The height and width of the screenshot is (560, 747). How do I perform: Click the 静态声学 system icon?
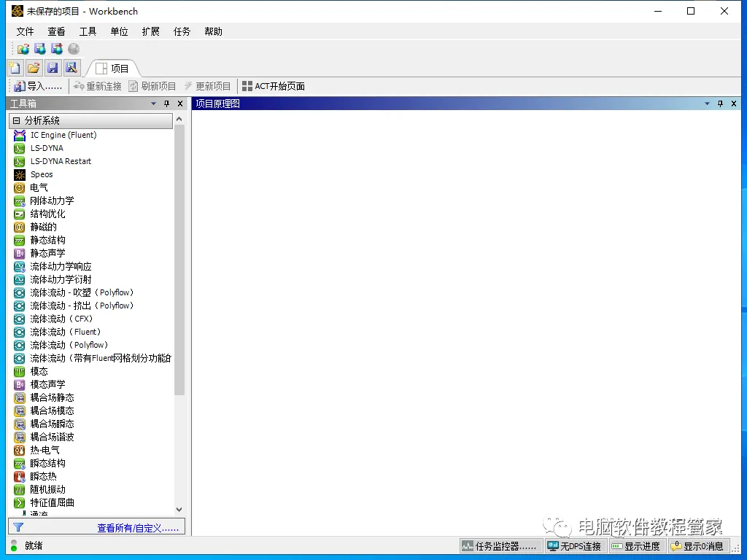pyautogui.click(x=20, y=253)
